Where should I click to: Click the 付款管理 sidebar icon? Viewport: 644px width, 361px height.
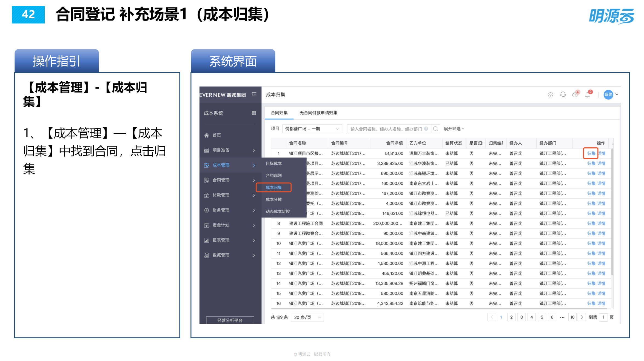click(x=207, y=195)
